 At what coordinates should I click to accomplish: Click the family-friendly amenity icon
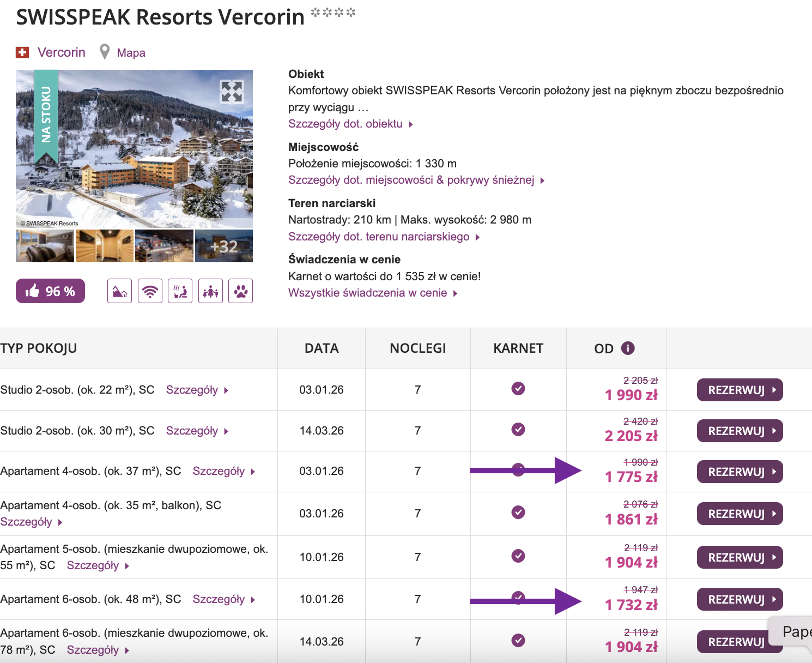[210, 291]
